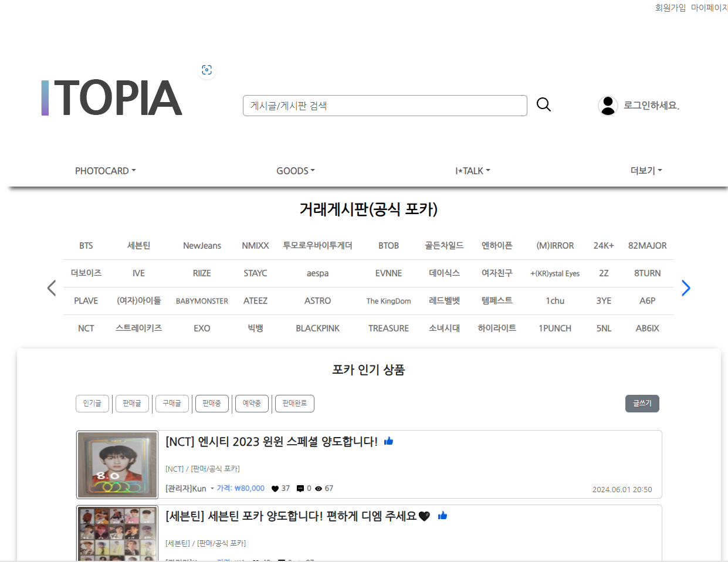
Task: Select 데이식스 in artist list
Action: click(444, 273)
